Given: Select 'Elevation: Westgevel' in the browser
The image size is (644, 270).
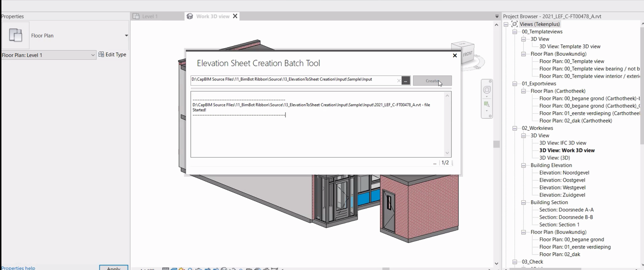Looking at the screenshot, I should pos(562,188).
